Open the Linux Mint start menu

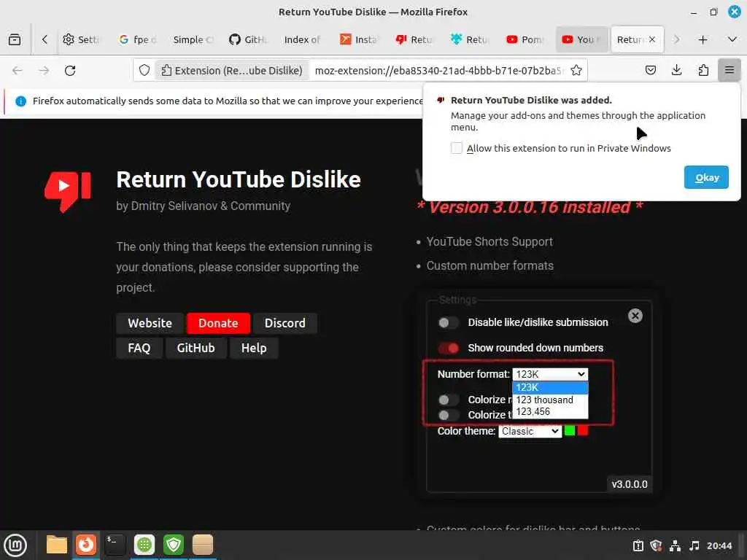point(15,545)
